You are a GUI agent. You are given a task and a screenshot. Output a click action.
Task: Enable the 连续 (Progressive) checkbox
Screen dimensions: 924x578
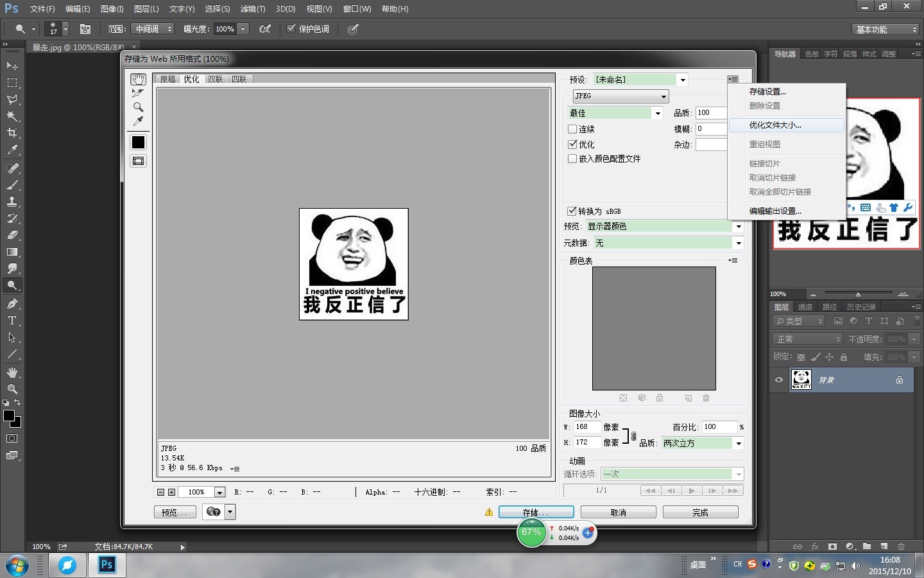(572, 129)
